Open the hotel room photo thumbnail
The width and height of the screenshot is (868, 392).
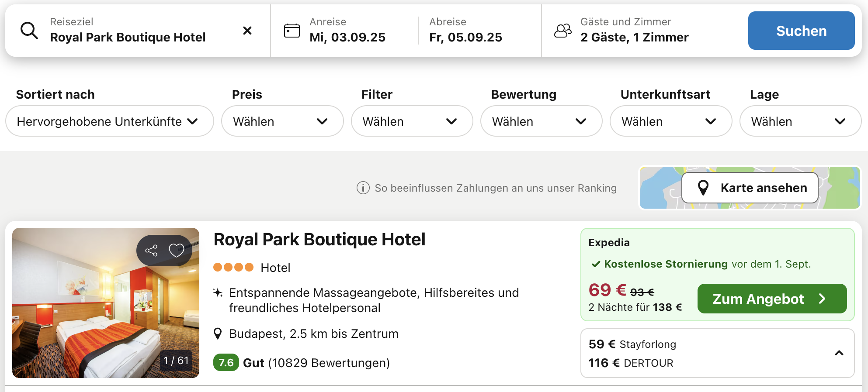point(106,303)
